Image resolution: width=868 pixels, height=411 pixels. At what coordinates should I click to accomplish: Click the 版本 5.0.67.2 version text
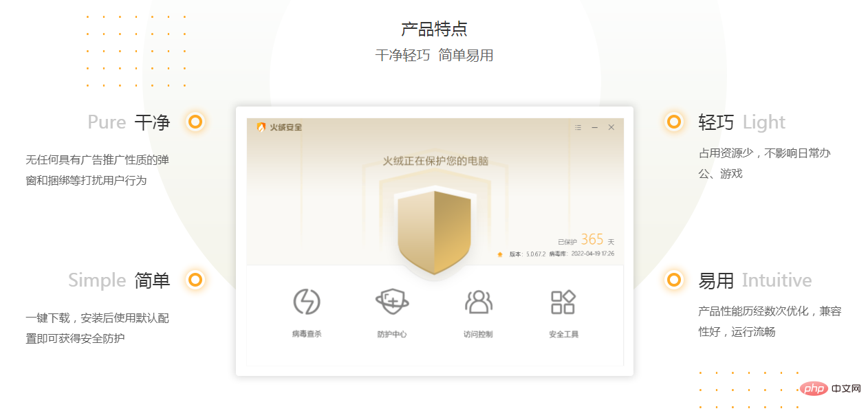(528, 254)
